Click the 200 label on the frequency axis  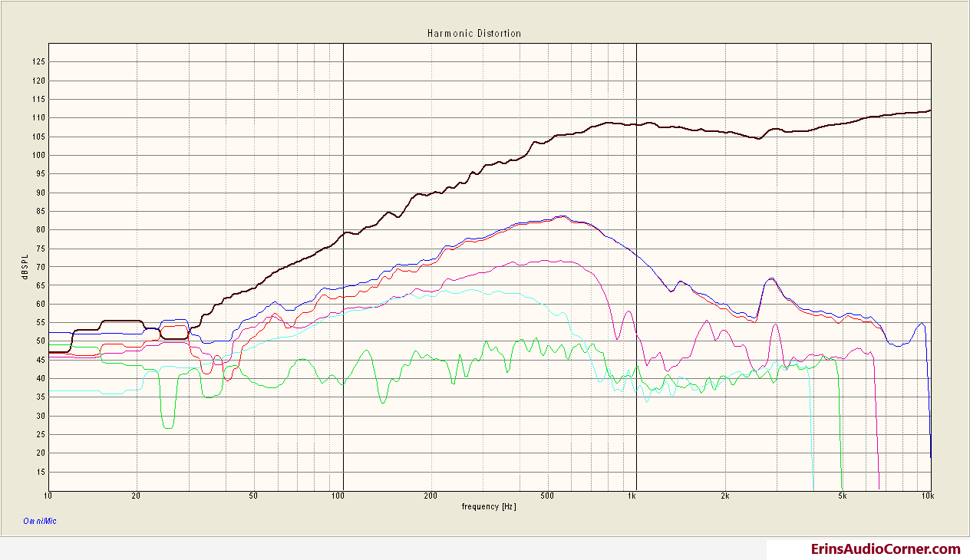(x=431, y=496)
